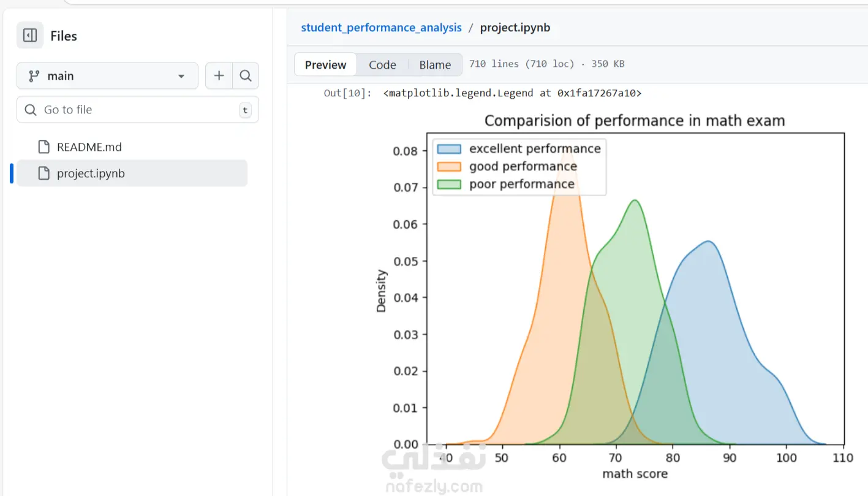The width and height of the screenshot is (868, 496).
Task: Click the search magnifier button beside plus
Action: [246, 76]
